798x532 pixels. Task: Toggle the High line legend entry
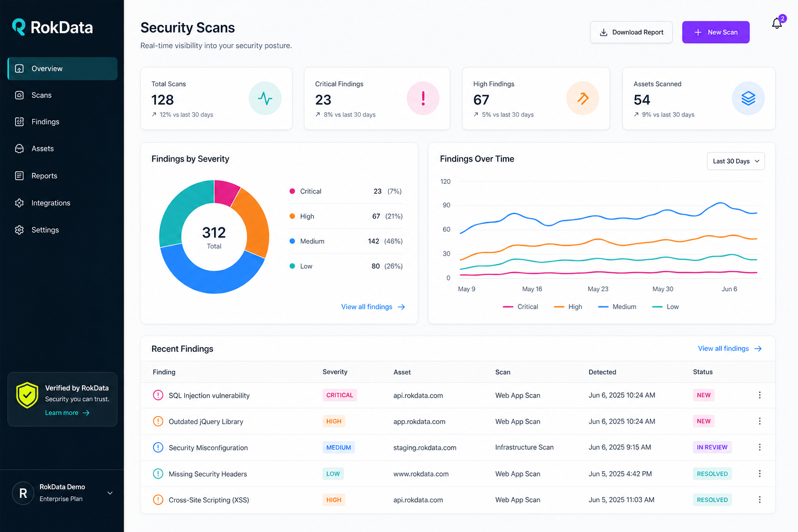click(x=568, y=307)
